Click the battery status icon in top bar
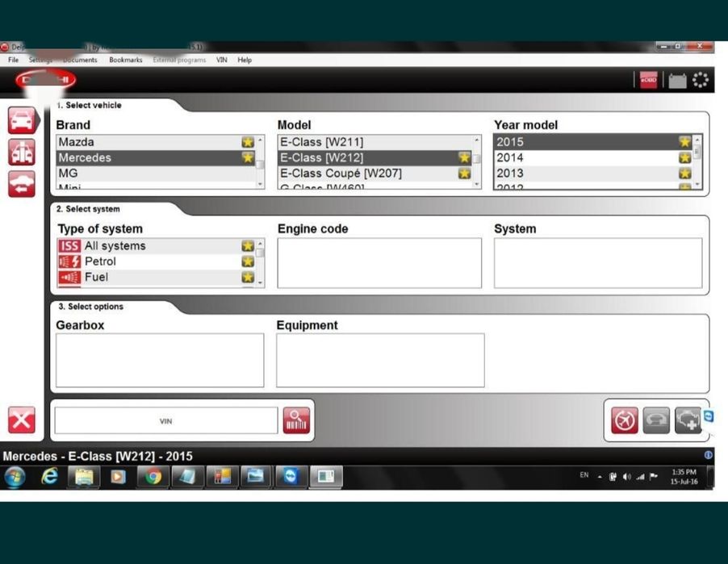Viewport: 728px width, 564px height. pos(677,81)
